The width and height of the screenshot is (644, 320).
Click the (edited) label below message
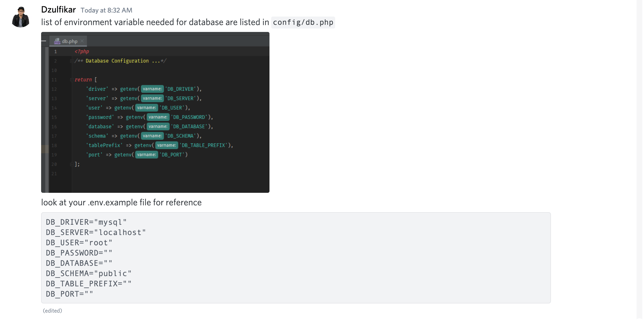(53, 311)
